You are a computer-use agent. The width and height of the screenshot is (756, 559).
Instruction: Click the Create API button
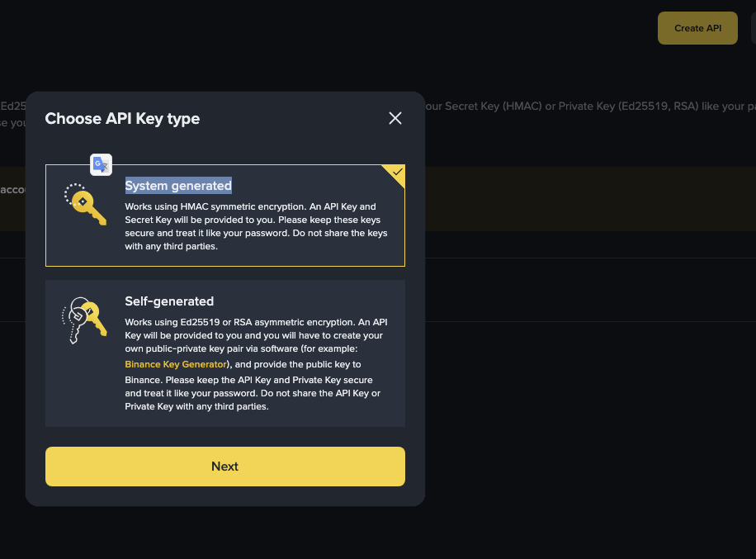click(697, 28)
